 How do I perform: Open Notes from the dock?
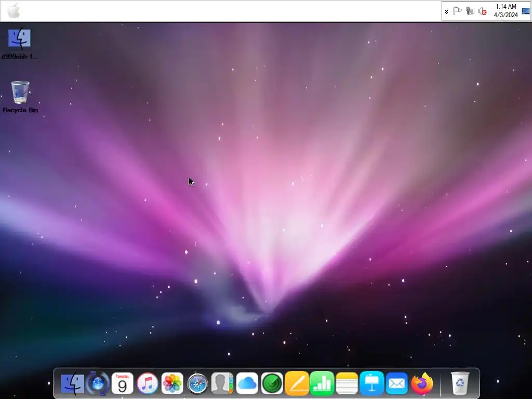tap(347, 384)
